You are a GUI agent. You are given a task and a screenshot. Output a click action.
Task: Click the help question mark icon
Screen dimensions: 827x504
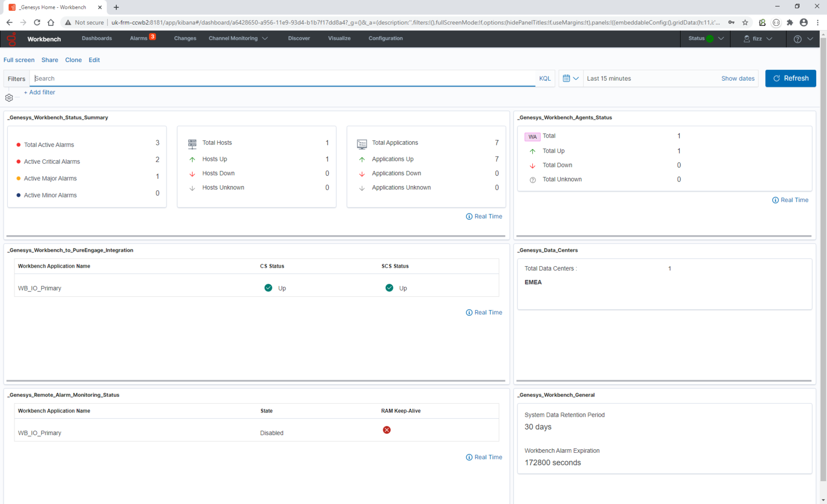coord(798,39)
